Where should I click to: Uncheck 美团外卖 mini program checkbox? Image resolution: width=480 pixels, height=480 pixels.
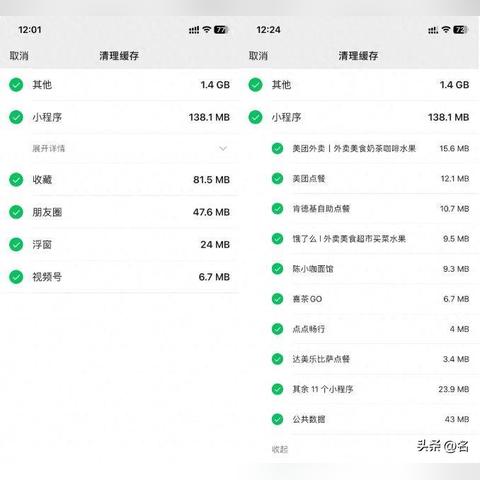(x=277, y=148)
